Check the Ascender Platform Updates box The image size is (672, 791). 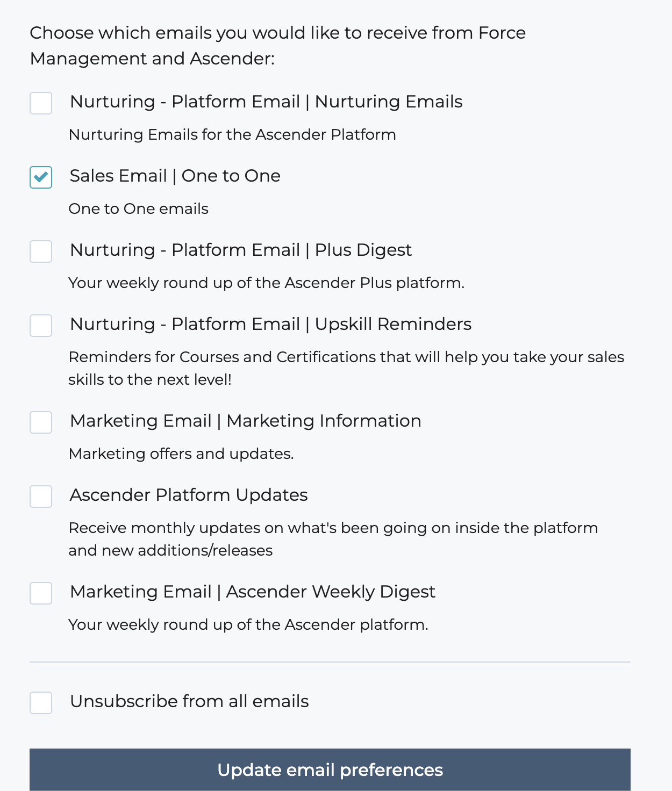point(41,497)
